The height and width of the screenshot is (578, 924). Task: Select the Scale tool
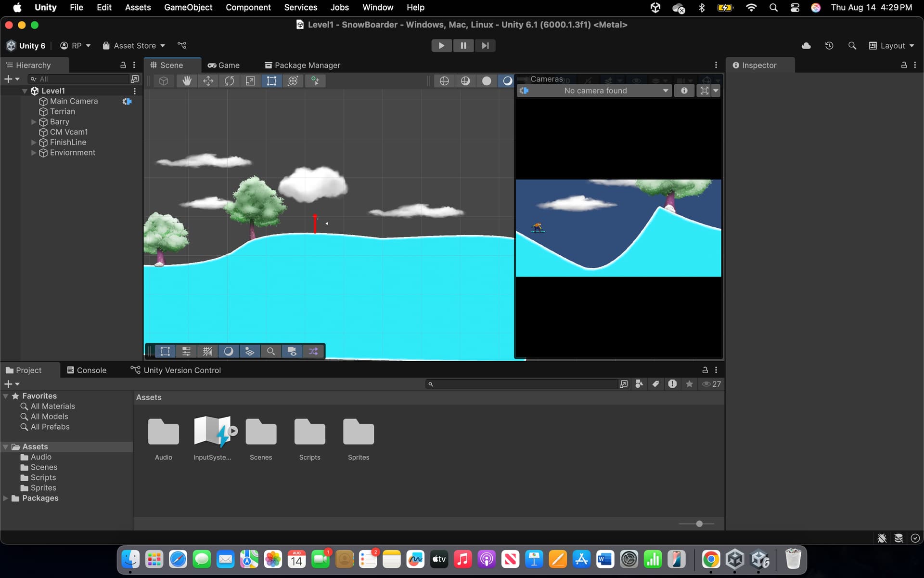tap(250, 81)
